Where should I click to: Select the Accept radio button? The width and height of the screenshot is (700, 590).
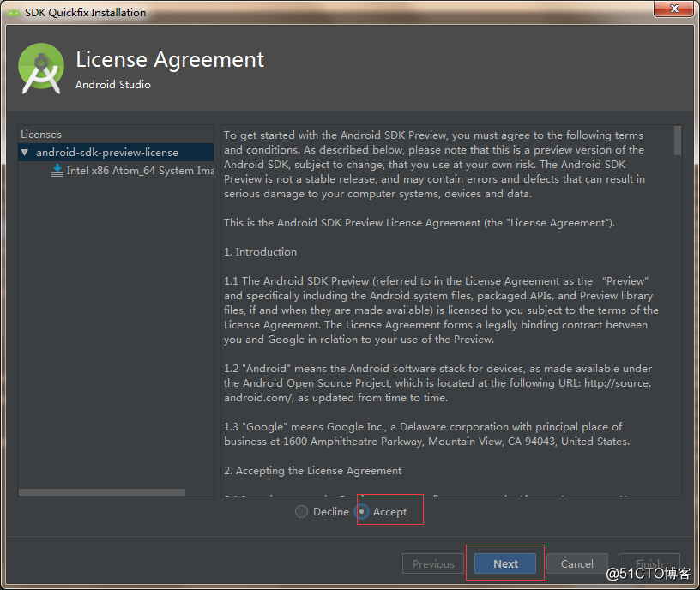coord(362,511)
